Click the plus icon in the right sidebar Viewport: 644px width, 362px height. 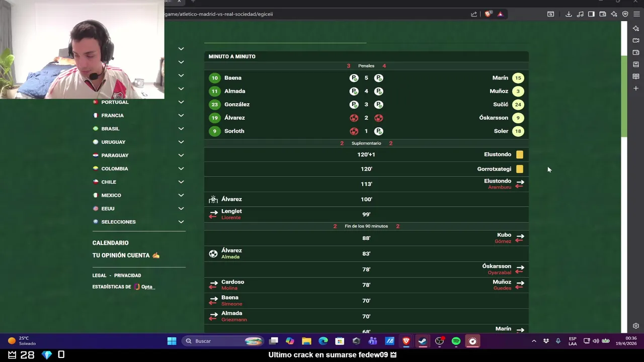coord(636,88)
